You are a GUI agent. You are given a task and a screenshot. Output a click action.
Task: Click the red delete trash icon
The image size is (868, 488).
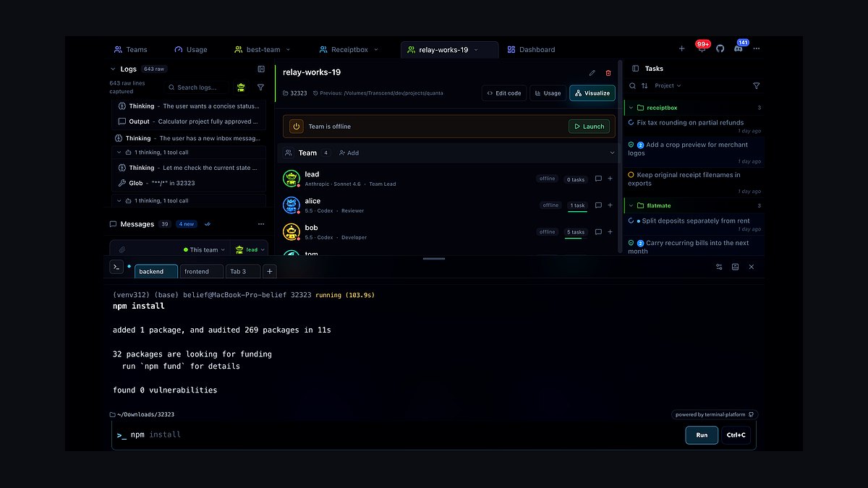click(608, 73)
